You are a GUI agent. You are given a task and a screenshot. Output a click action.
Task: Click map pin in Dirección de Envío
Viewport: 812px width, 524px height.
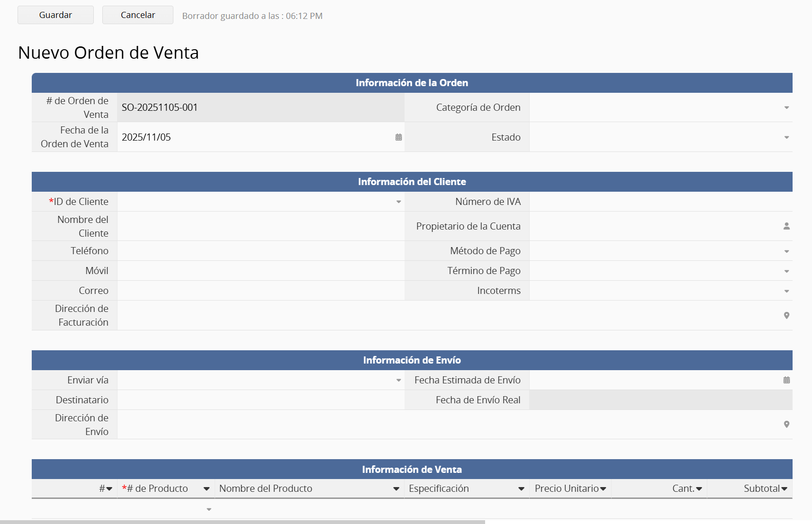tap(786, 425)
